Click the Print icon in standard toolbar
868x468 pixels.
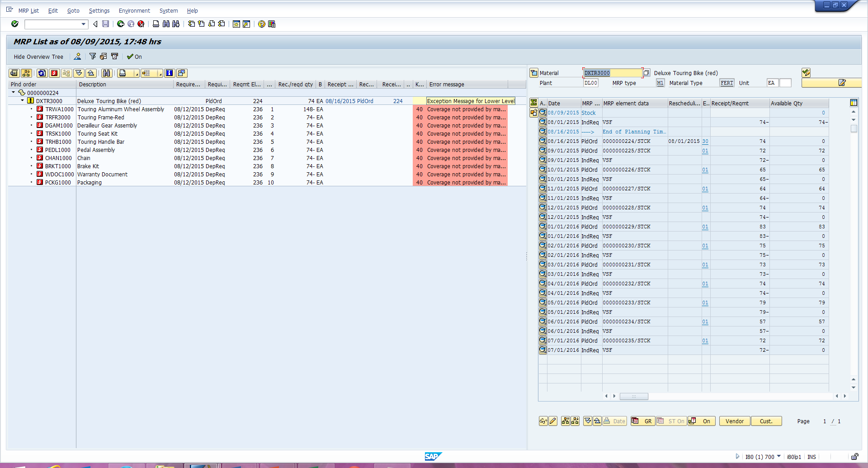156,24
